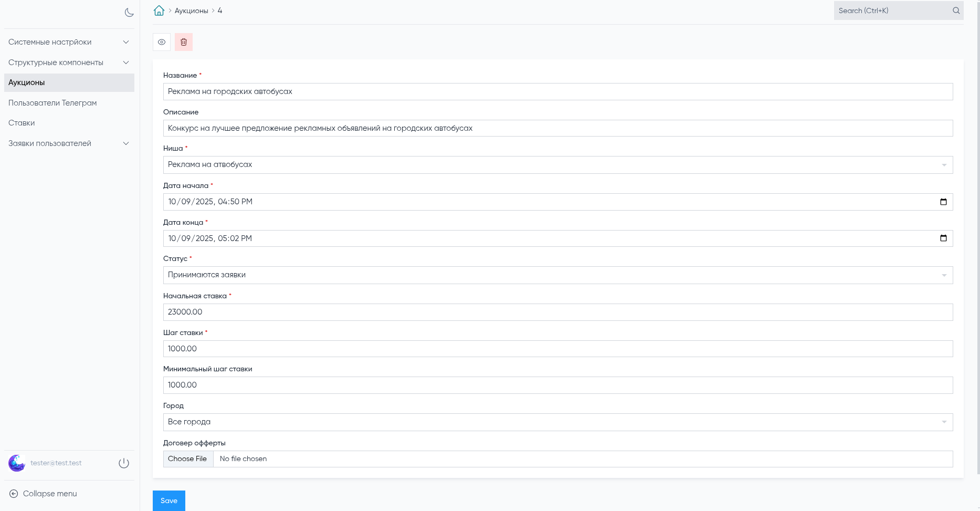Click the user avatar icon
Screen dimensions: 980x511
click(17, 463)
